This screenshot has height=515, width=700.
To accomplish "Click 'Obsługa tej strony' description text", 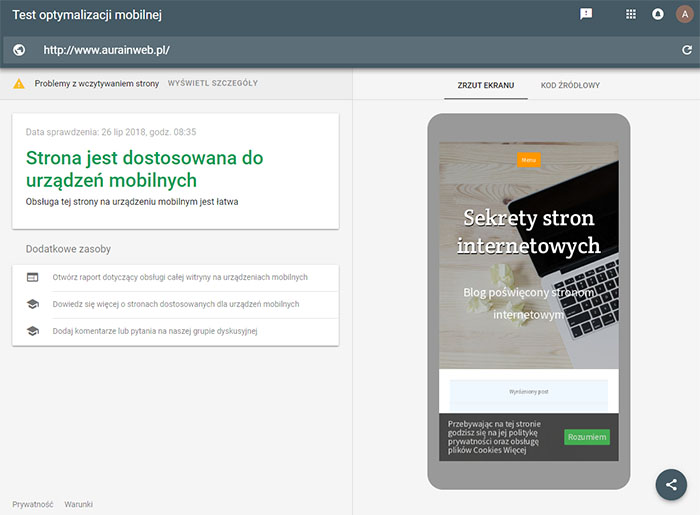I will click(x=132, y=202).
